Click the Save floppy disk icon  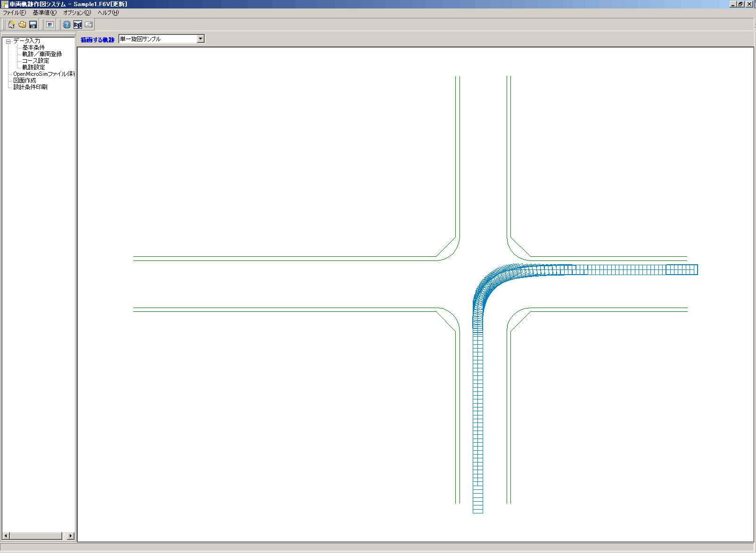pyautogui.click(x=33, y=24)
